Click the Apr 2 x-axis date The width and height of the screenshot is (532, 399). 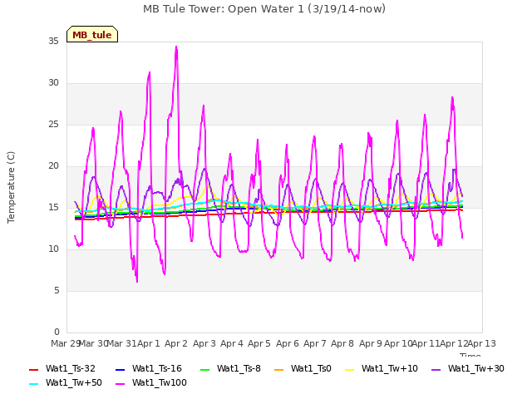[176, 343]
